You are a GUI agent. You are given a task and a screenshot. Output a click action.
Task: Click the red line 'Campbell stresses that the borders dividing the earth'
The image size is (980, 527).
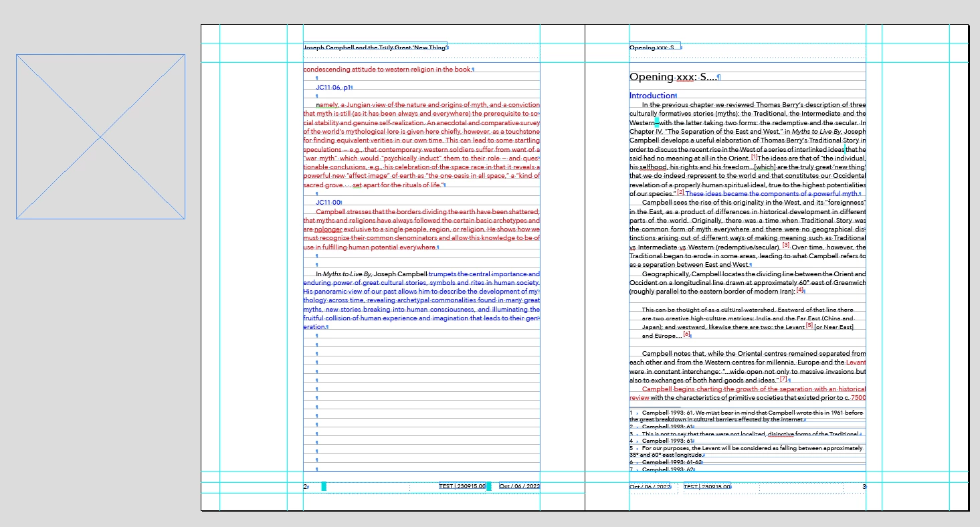(427, 211)
